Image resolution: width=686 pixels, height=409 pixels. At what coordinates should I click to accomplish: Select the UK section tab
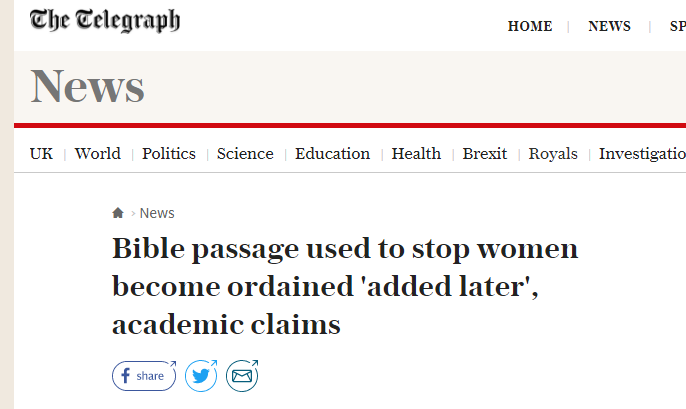[41, 154]
